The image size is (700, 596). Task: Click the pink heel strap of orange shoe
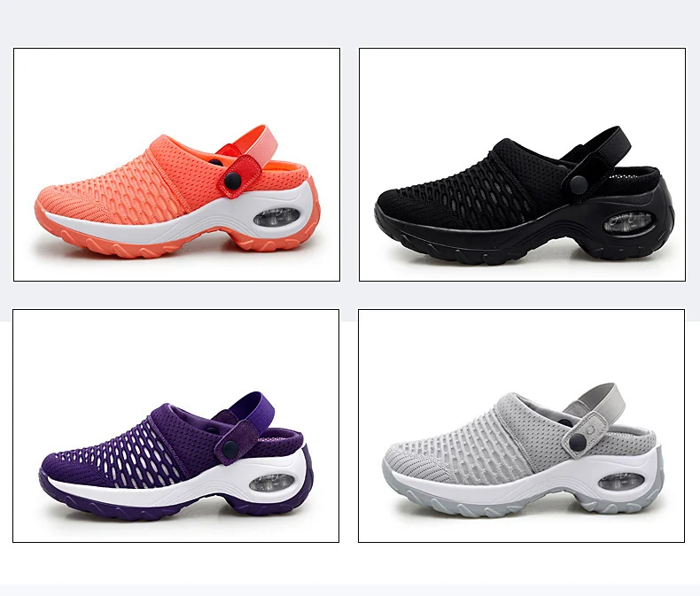coord(261,142)
